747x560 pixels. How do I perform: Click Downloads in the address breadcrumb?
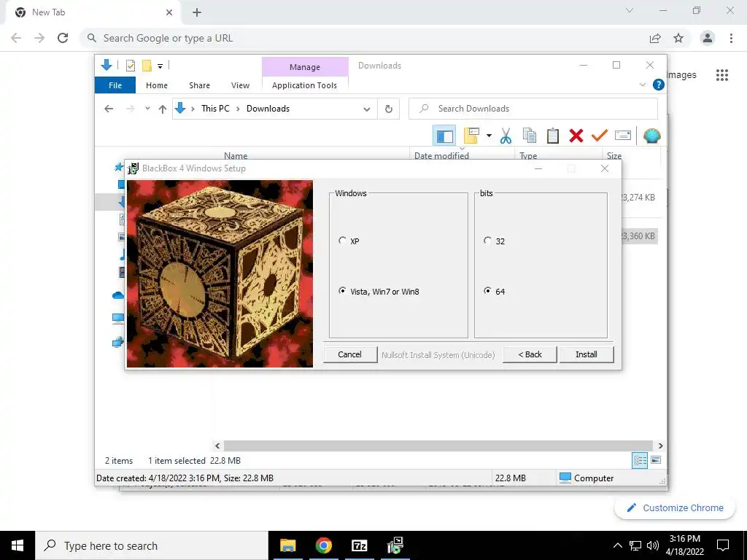268,109
